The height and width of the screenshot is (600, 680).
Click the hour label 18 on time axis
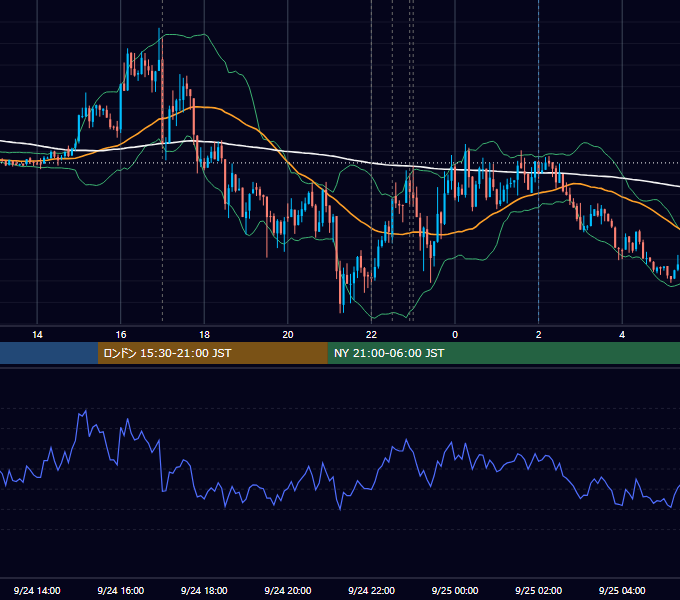pos(204,335)
